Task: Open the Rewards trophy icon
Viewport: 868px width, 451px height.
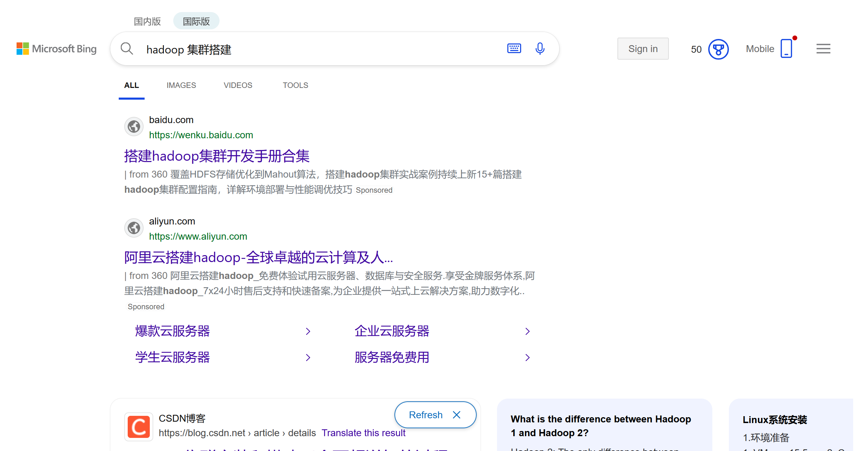Action: point(718,49)
